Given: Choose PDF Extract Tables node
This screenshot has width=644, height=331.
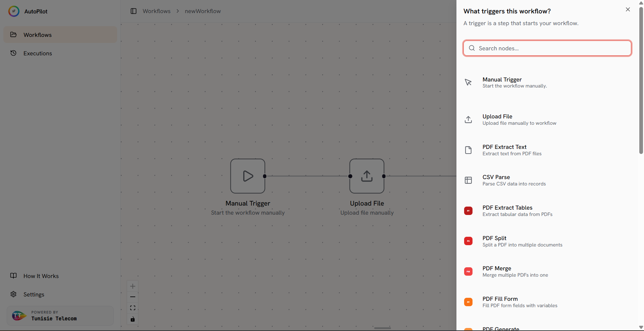Looking at the screenshot, I should tap(547, 211).
